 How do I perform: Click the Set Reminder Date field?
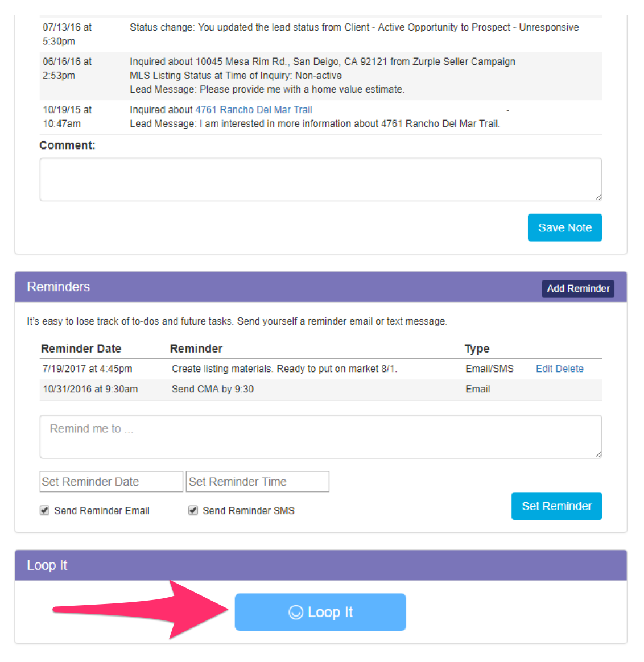(111, 481)
